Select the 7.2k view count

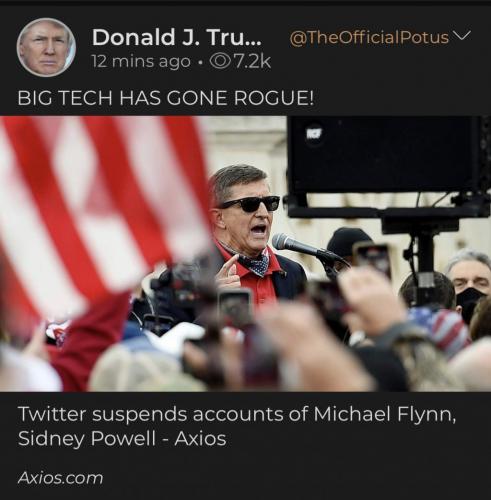[x=252, y=61]
